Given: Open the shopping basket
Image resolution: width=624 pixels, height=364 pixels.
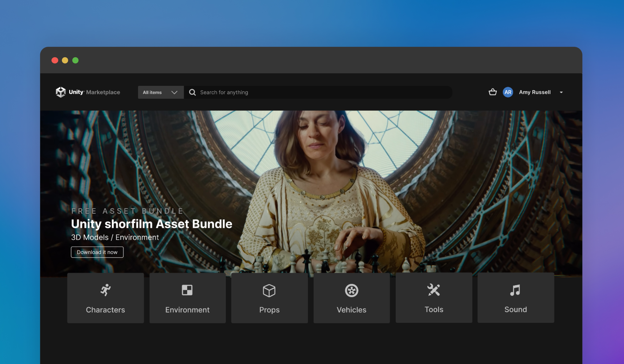Looking at the screenshot, I should (x=492, y=92).
